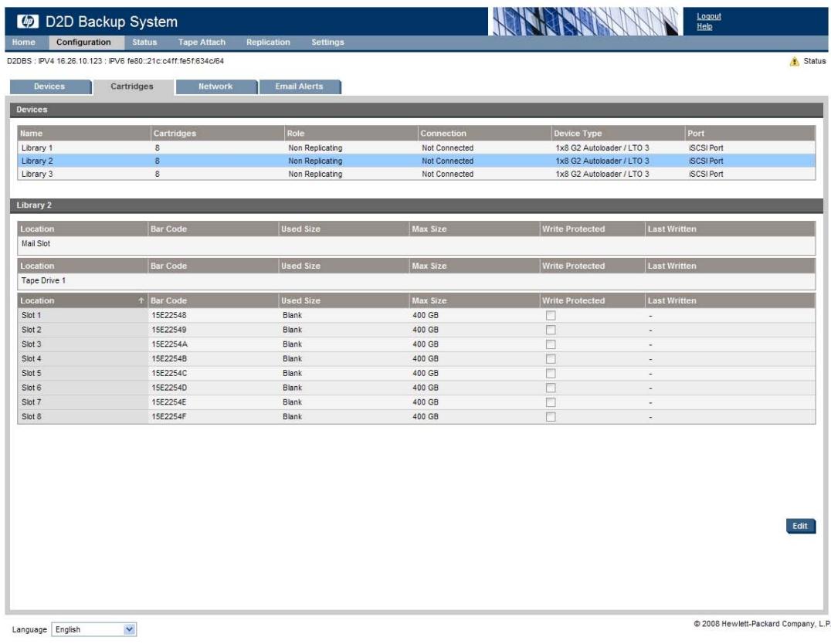831x644 pixels.
Task: Click bar code 15E2254D
Action: click(170, 388)
